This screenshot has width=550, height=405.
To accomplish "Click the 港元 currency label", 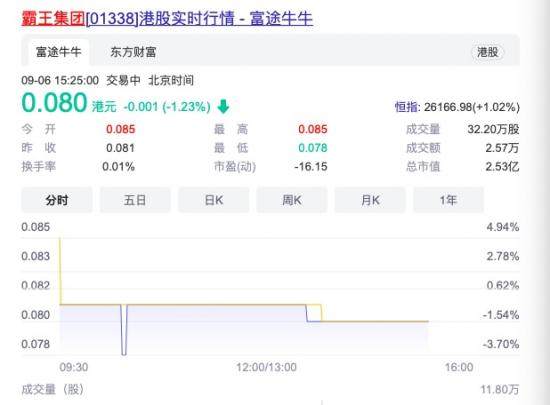I will pos(104,107).
